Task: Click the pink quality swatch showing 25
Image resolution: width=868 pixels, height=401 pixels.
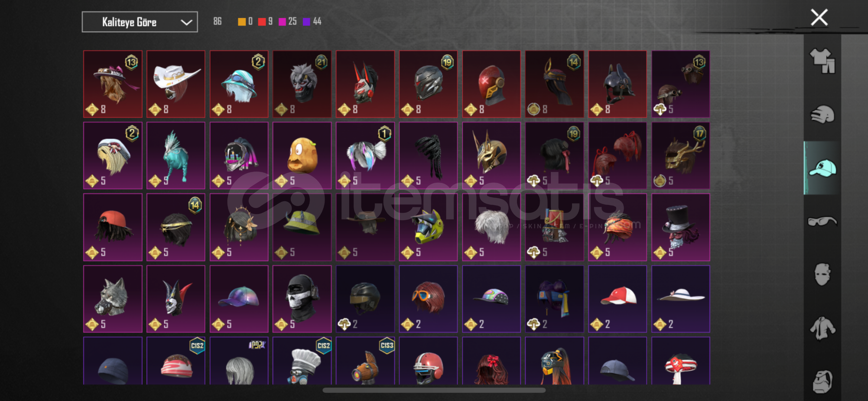Action: pyautogui.click(x=282, y=22)
